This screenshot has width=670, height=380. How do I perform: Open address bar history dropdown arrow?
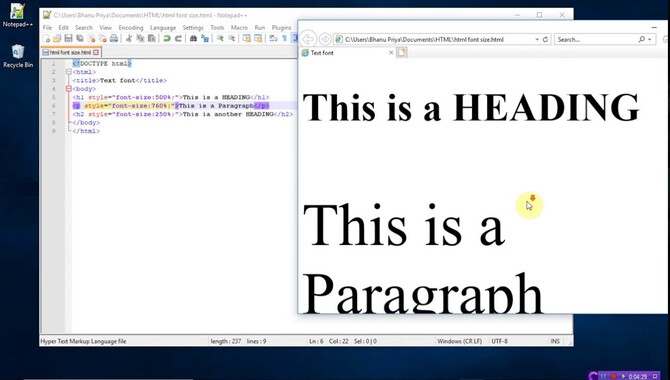coord(537,39)
